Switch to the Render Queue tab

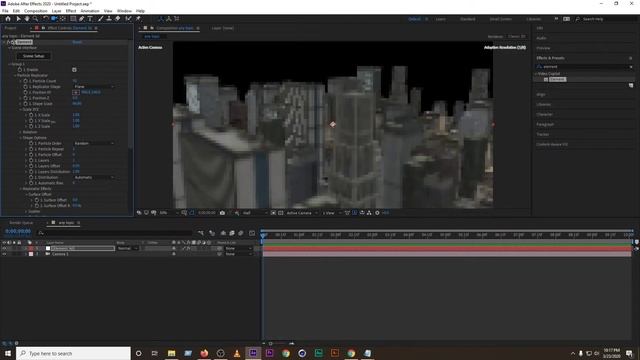pyautogui.click(x=21, y=223)
